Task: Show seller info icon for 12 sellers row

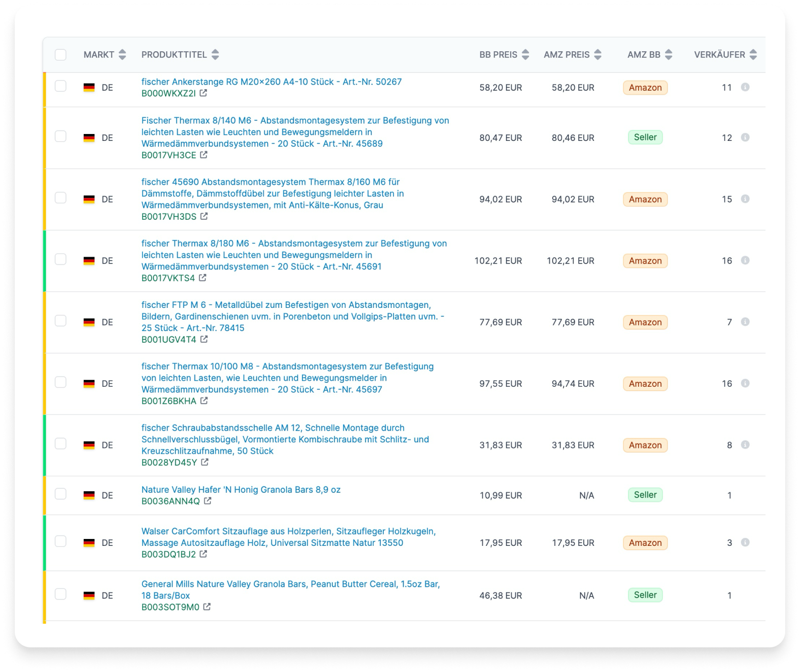Action: tap(745, 137)
